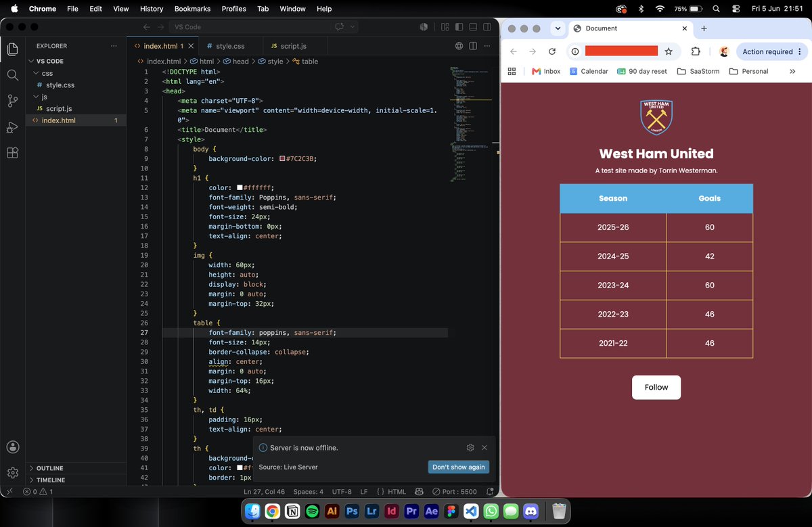Open script.js in the Explorer tree
This screenshot has width=812, height=527.
76,108
